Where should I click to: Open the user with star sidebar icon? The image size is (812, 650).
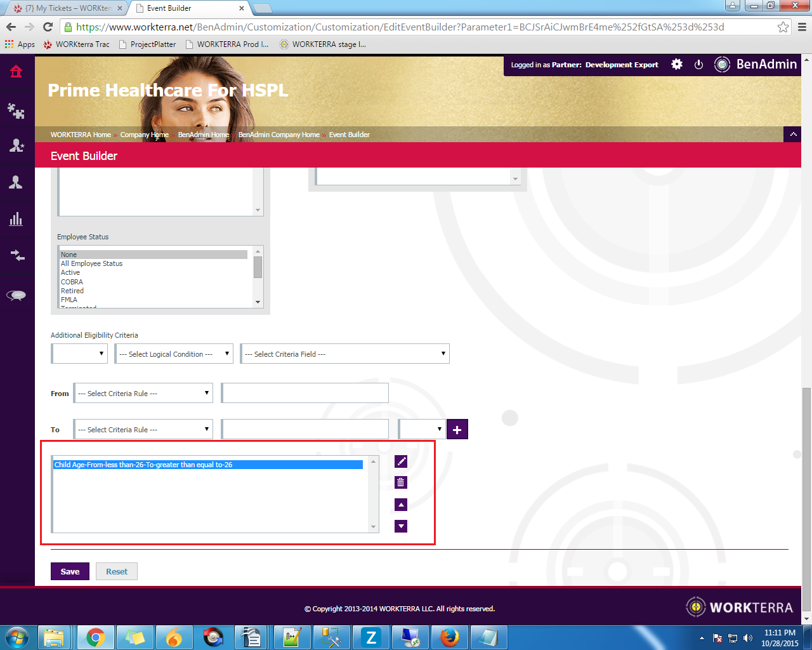point(16,145)
